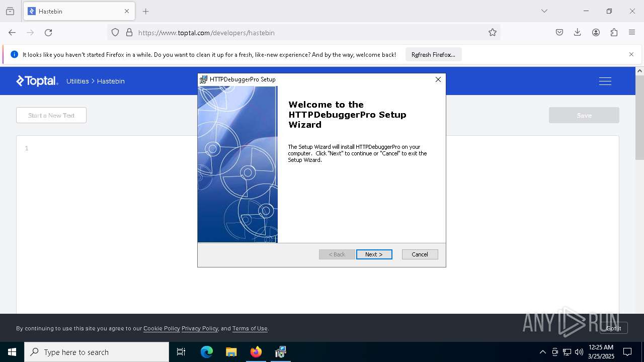
Task: Click the Firefox back arrow
Action: tap(12, 33)
